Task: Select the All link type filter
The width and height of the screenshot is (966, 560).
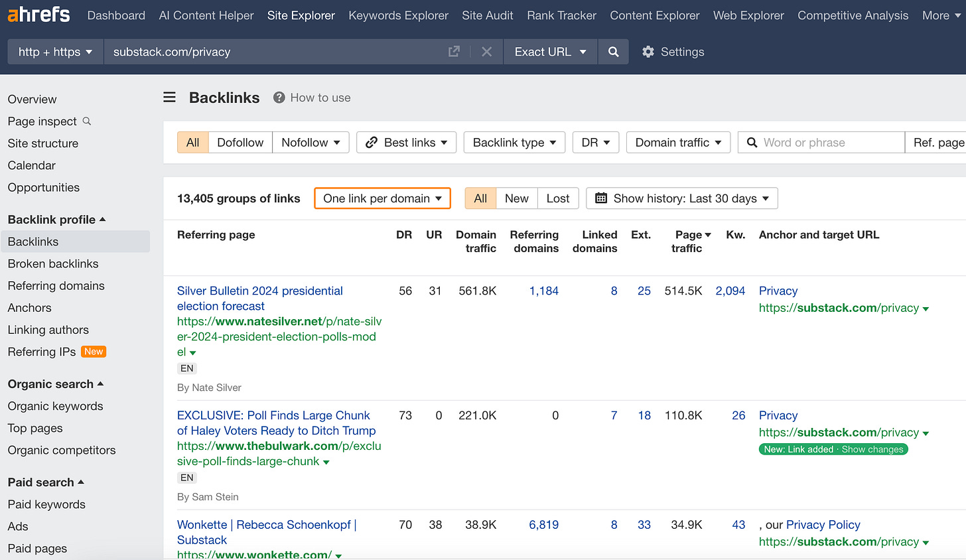Action: click(x=193, y=143)
